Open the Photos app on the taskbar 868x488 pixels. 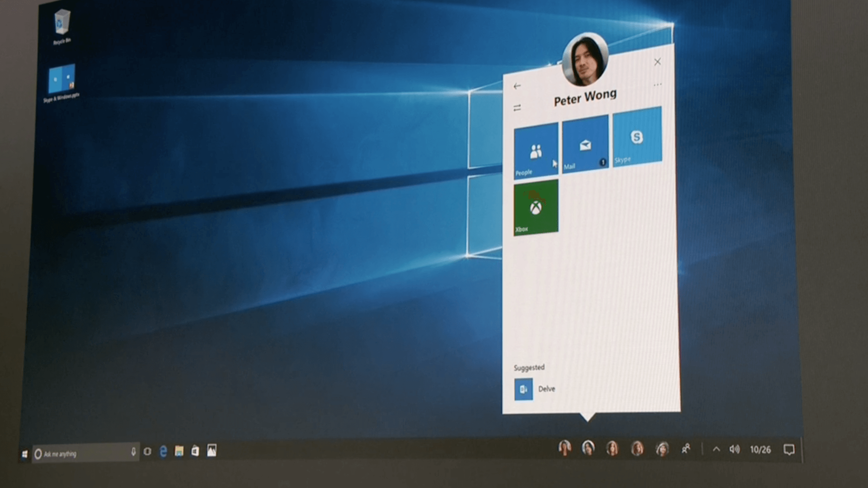click(212, 450)
